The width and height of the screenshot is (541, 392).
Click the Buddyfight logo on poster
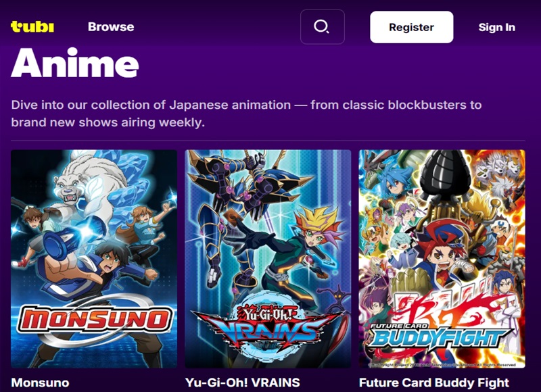pyautogui.click(x=439, y=335)
